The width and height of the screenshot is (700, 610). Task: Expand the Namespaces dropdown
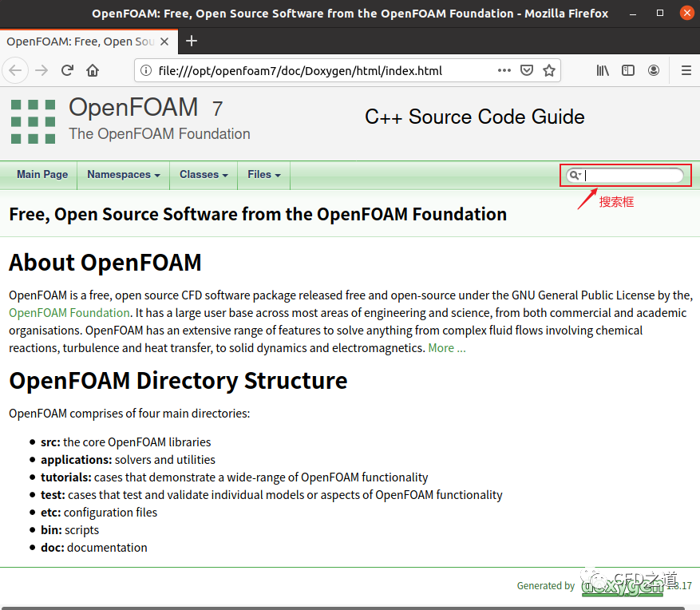(122, 175)
